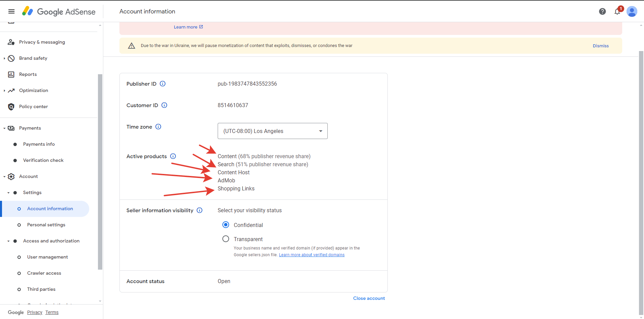Screen dimensions: 644x319
Task: Click Learn more about verified domains link
Action: click(x=312, y=255)
